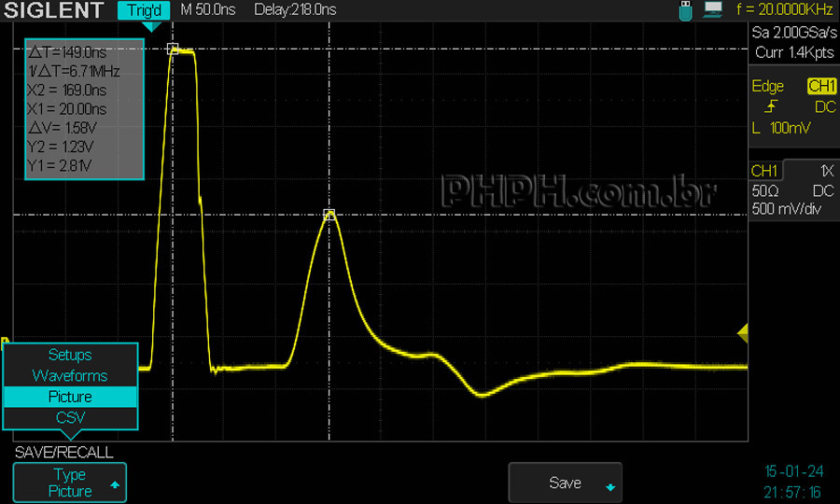This screenshot has width=840, height=504.
Task: Choose CSV in the type menu
Action: [70, 417]
